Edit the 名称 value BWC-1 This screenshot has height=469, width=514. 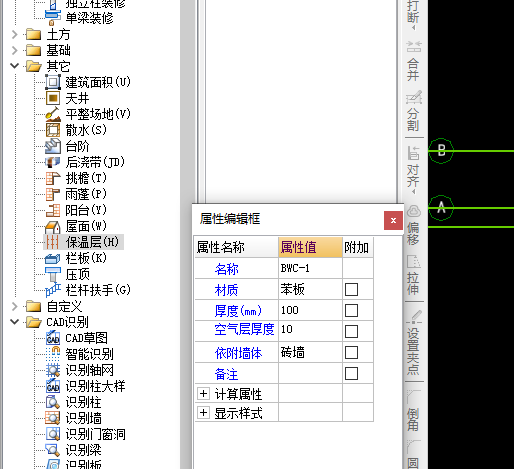pyautogui.click(x=310, y=268)
